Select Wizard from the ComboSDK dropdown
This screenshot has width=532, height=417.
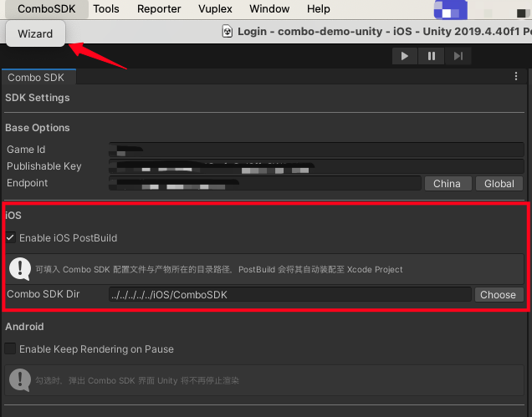click(35, 34)
